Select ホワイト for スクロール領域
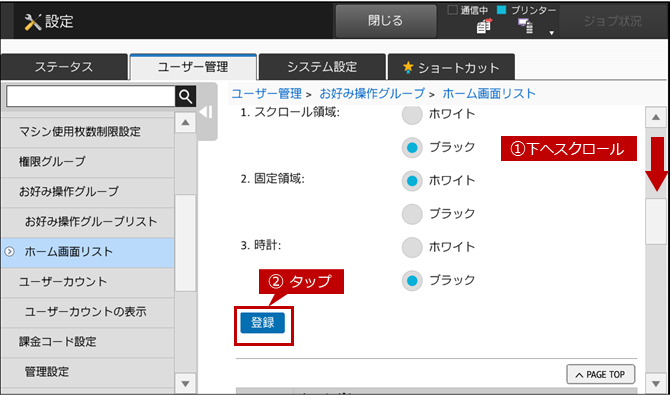 [x=412, y=114]
